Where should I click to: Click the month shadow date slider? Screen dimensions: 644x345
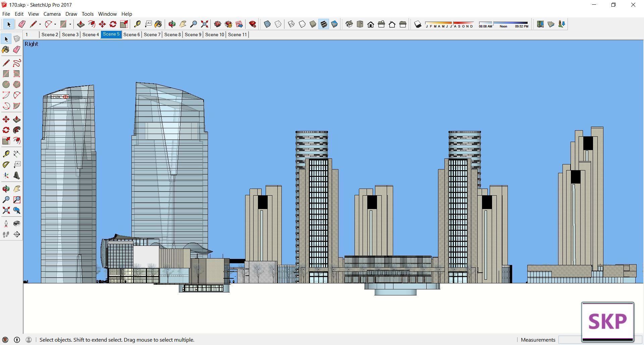point(449,24)
